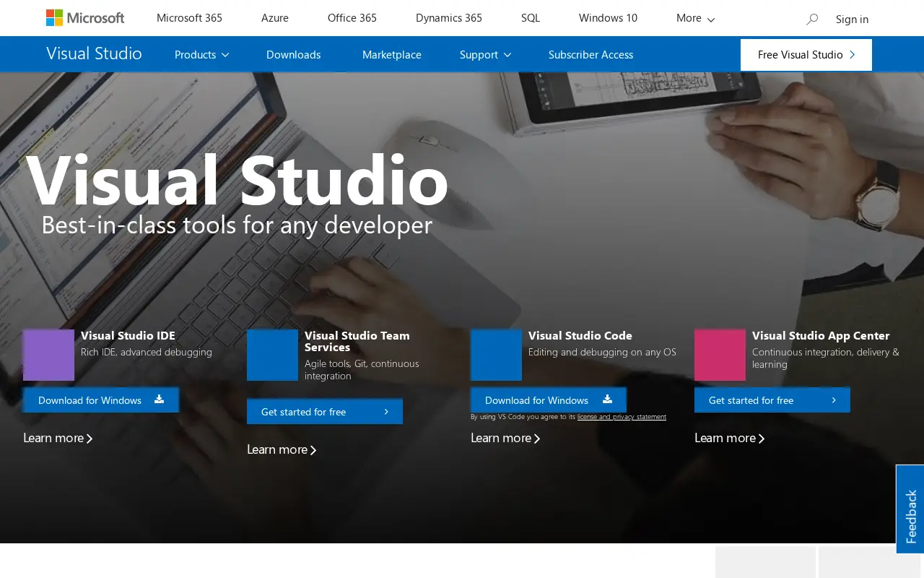Click the pink Visual Studio App Center tile
This screenshot has width=924, height=578.
pyautogui.click(x=720, y=355)
